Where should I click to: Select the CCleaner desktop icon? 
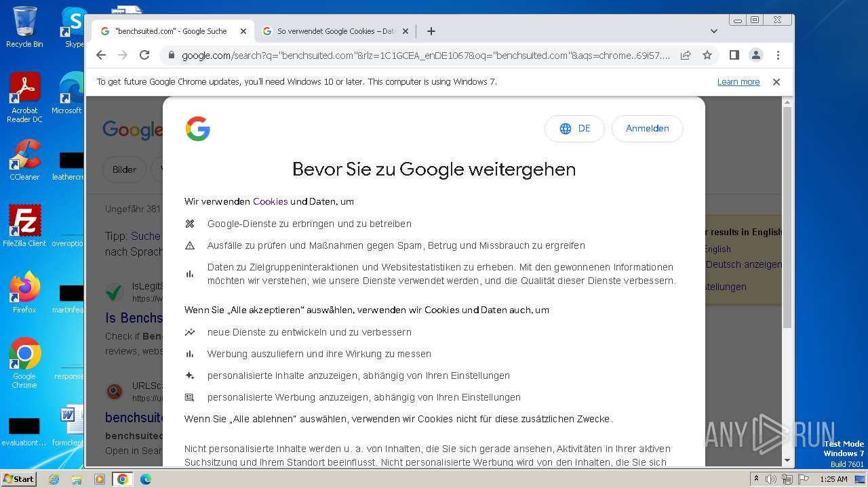(24, 160)
